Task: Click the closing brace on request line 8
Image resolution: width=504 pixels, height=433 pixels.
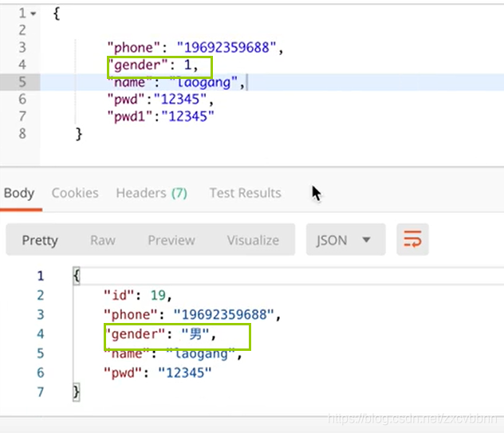Action: [x=79, y=134]
